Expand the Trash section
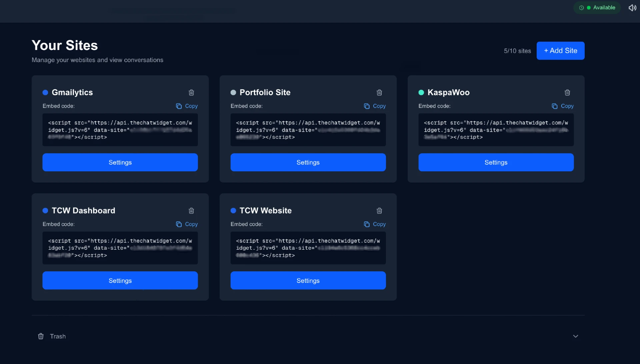Viewport: 640px width, 364px height. [575, 336]
